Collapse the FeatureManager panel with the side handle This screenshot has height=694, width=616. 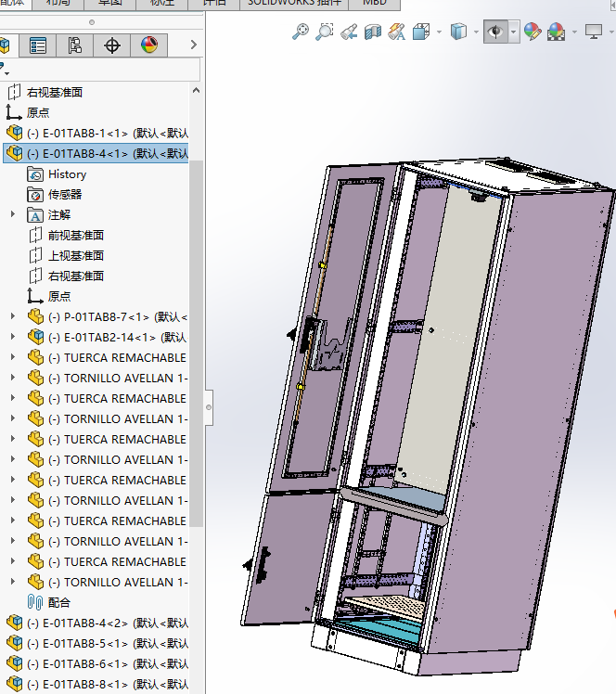(209, 407)
